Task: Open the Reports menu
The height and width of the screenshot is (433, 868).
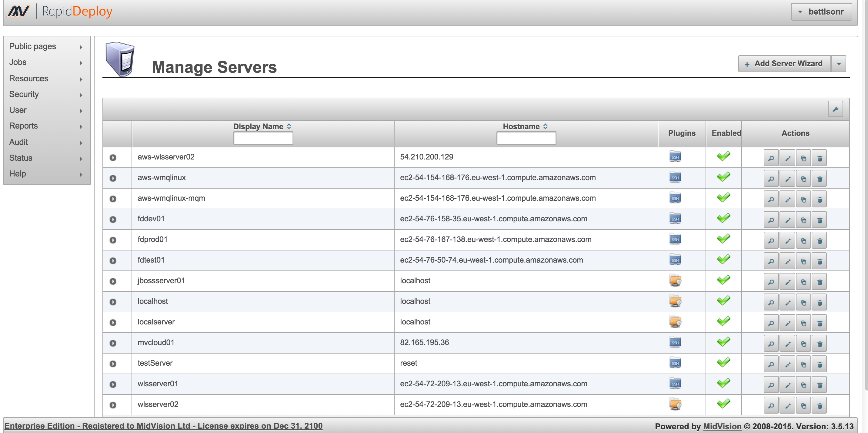Action: point(46,126)
